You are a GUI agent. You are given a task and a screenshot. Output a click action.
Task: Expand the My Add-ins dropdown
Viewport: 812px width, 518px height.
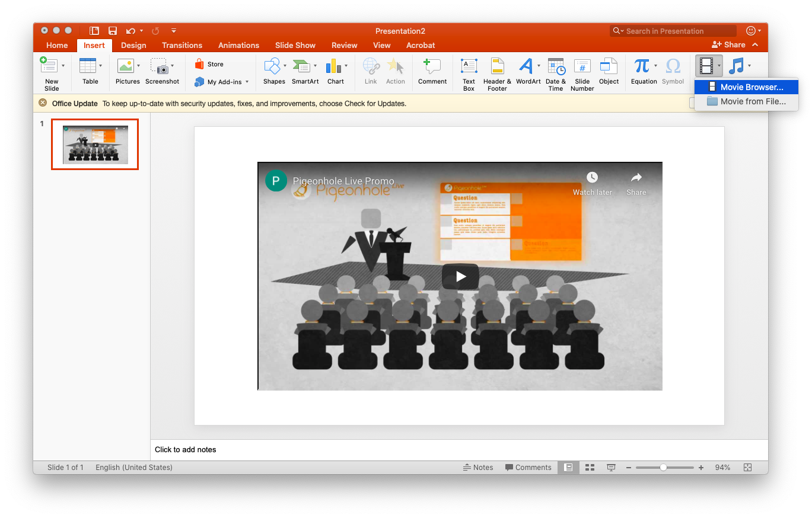pyautogui.click(x=247, y=82)
